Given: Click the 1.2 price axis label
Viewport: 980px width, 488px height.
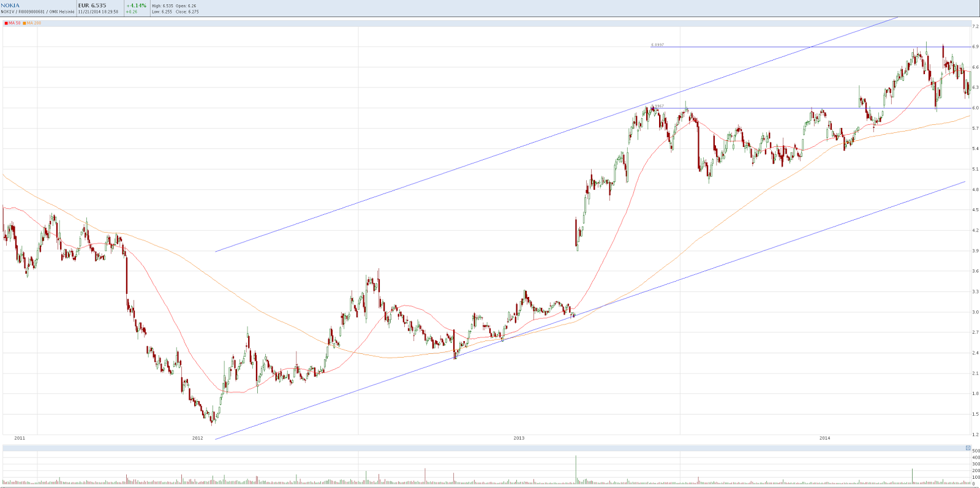Looking at the screenshot, I should (x=976, y=434).
